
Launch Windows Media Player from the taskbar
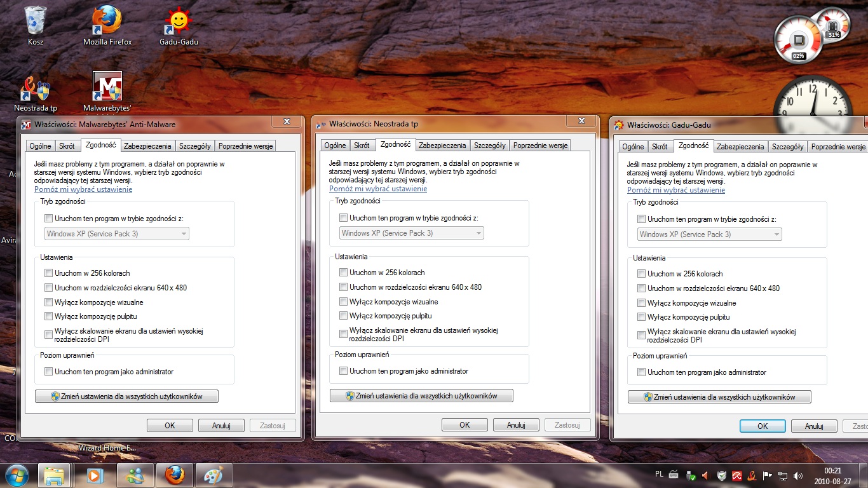point(94,475)
